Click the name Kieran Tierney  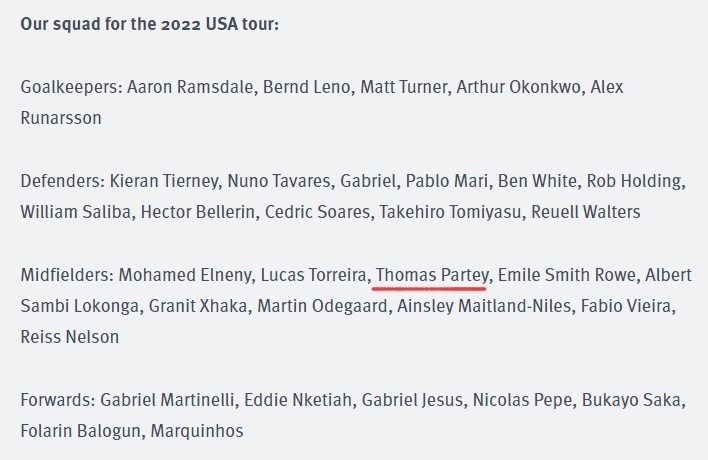tap(164, 181)
